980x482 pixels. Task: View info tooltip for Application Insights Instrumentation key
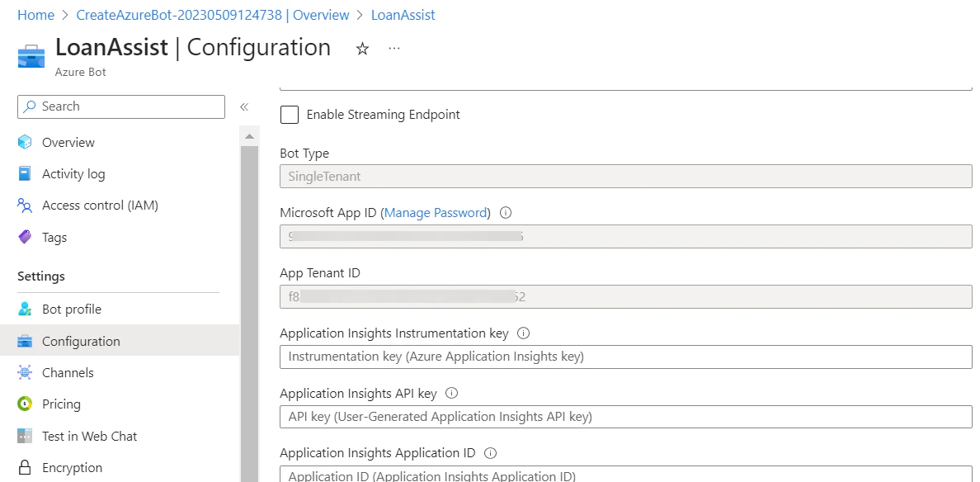[x=523, y=333]
